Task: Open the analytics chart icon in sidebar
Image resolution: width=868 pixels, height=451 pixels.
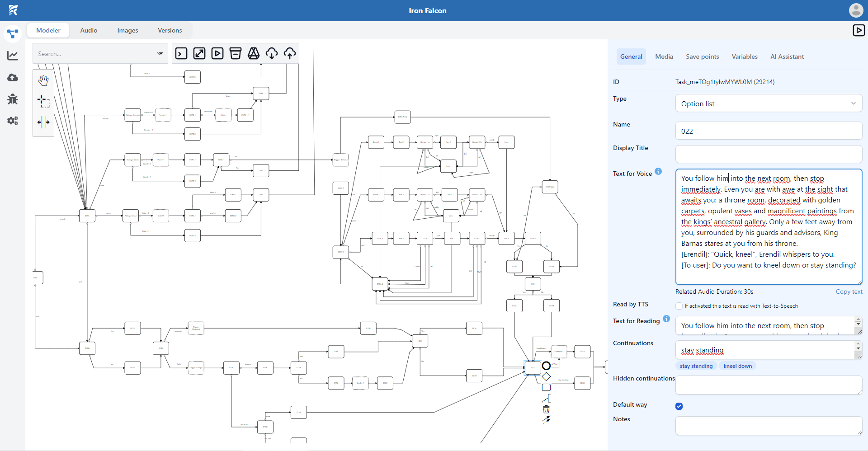Action: tap(13, 56)
